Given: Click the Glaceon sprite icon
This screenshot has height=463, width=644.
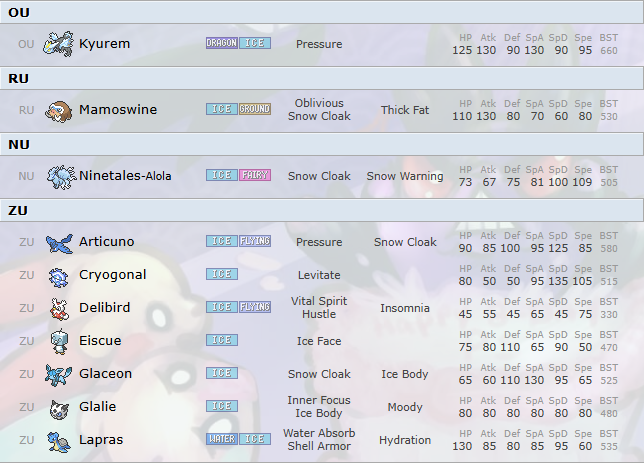Looking at the screenshot, I should (x=58, y=375).
